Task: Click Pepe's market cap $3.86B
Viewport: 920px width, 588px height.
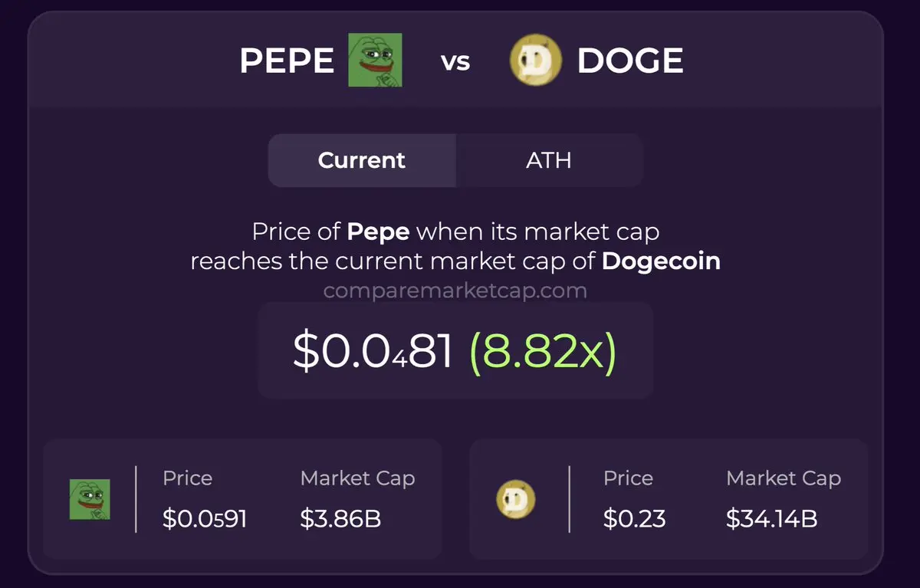Action: click(340, 519)
